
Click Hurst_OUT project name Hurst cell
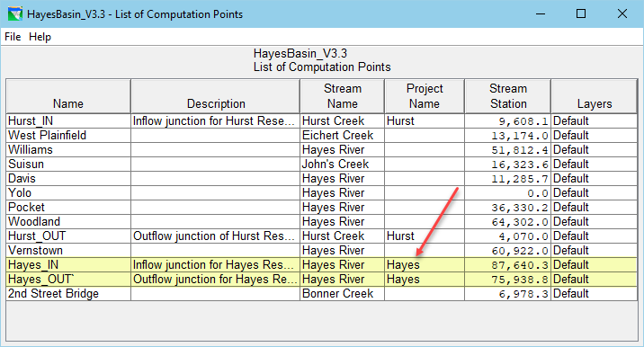[425, 236]
